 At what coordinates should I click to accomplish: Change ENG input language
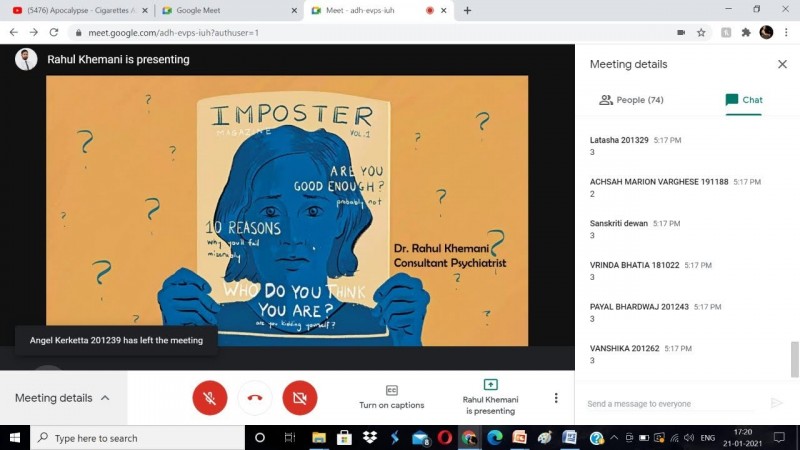708,438
